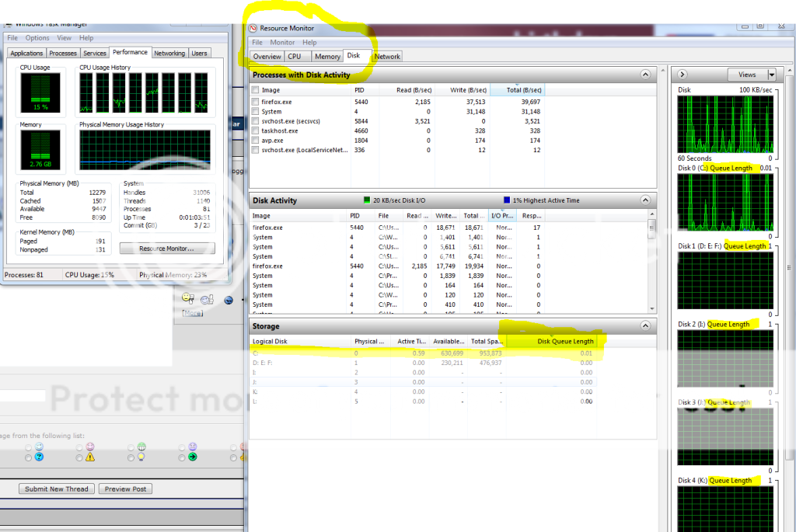796x532 pixels.
Task: Click the Submit New Thread button
Action: pos(57,489)
